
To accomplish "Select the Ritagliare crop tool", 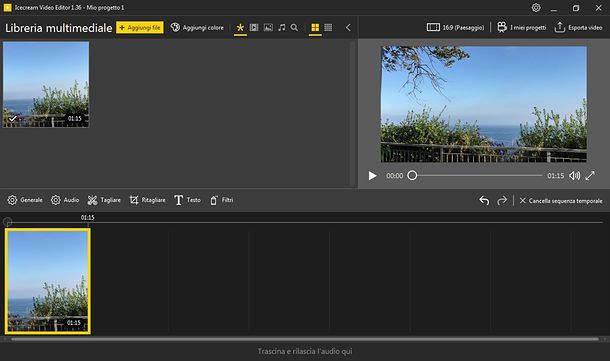I will pyautogui.click(x=147, y=200).
